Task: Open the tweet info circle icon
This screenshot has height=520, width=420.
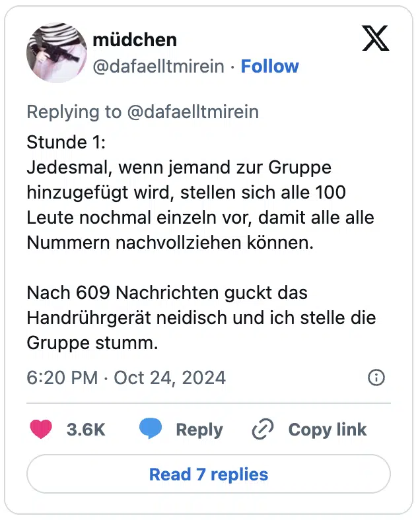Action: [376, 377]
